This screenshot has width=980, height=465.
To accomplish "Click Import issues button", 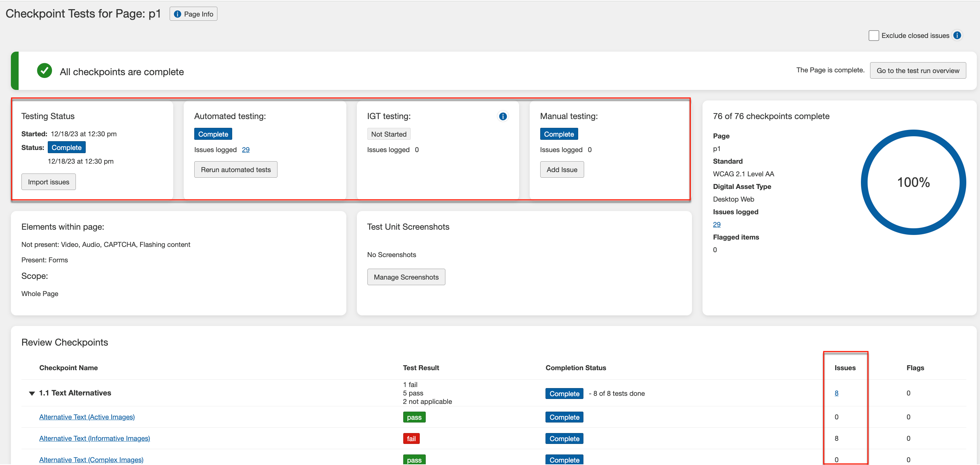I will coord(48,182).
